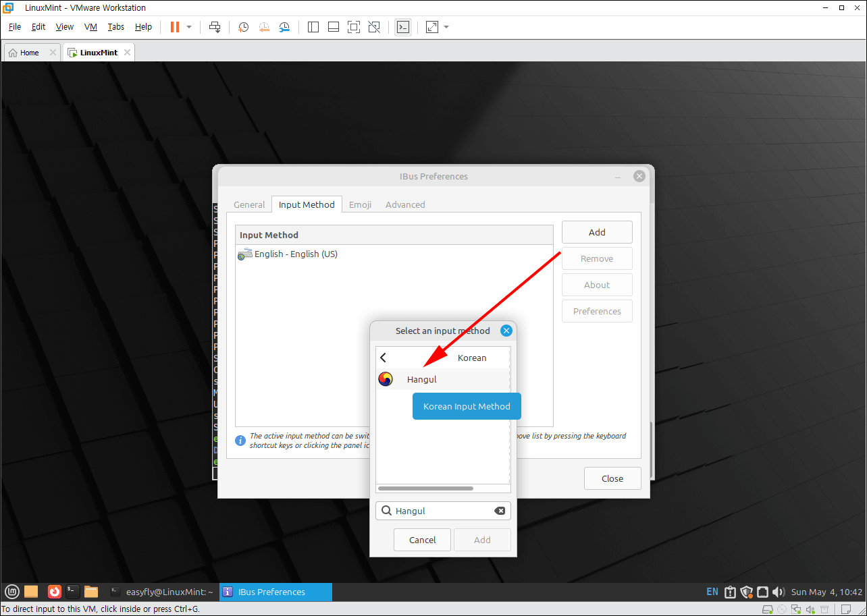Click the Hangul search field

(443, 511)
